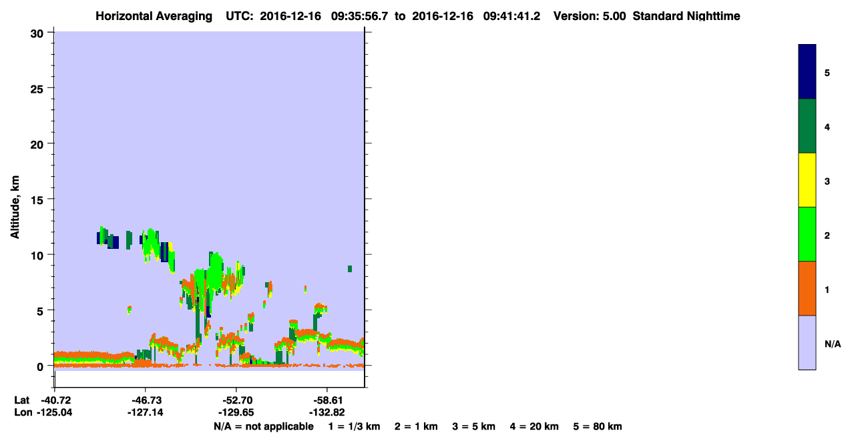The height and width of the screenshot is (445, 868).
Task: Click the 'N/A = not applicable' caption
Action: pyautogui.click(x=263, y=426)
